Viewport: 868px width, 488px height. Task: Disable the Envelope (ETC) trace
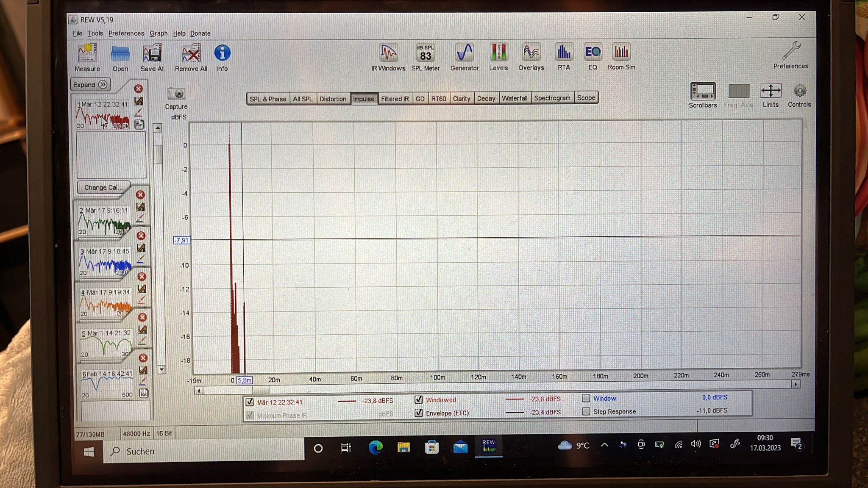[x=419, y=413]
